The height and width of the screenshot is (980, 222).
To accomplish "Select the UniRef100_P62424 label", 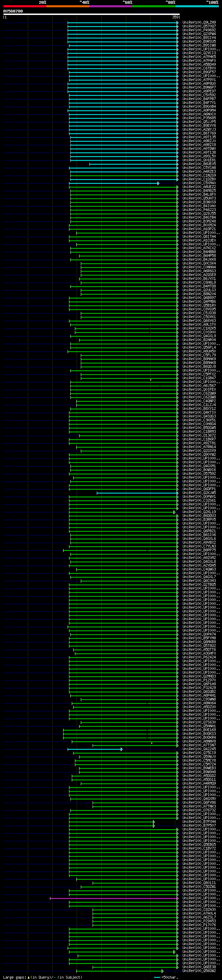I will pyautogui.click(x=199, y=657).
